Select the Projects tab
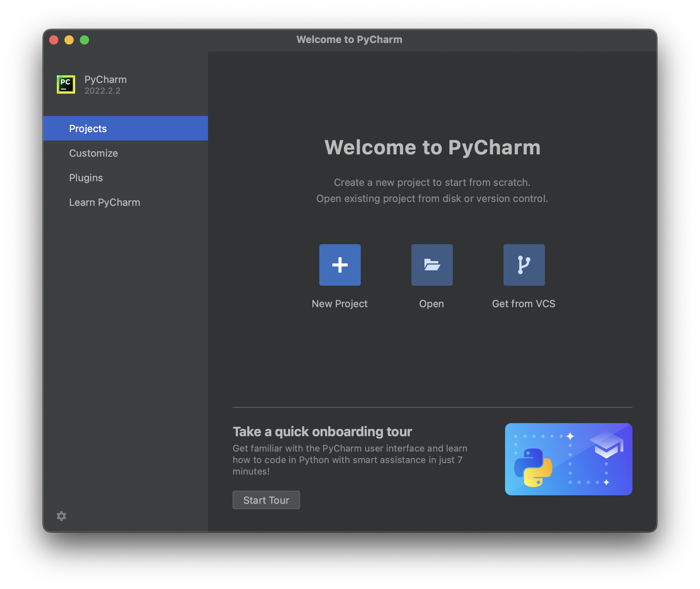 tap(125, 128)
